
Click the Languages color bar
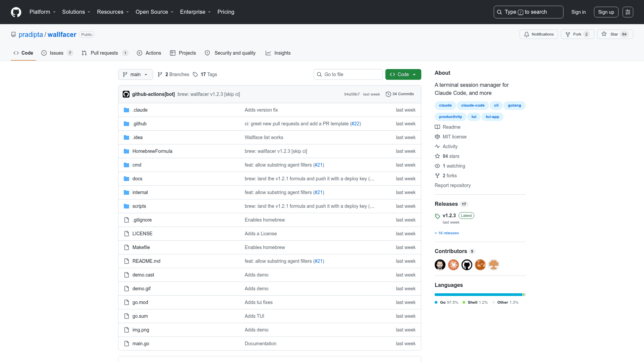480,295
